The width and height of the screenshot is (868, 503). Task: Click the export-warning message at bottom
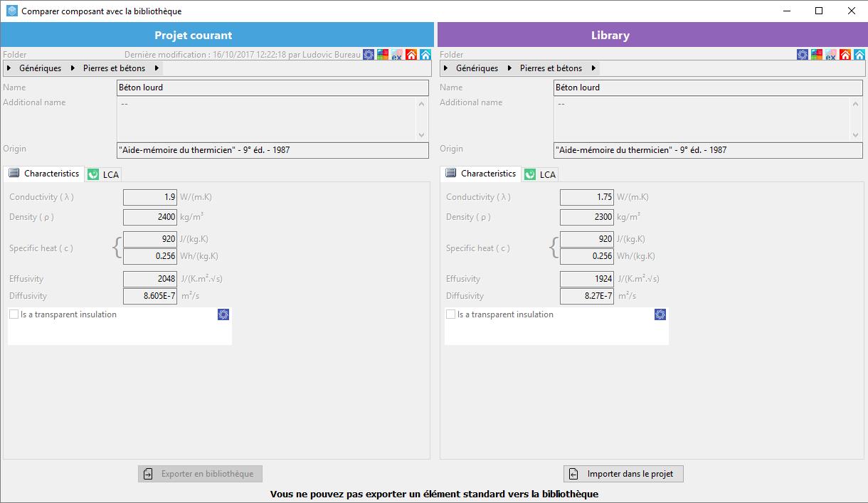434,494
